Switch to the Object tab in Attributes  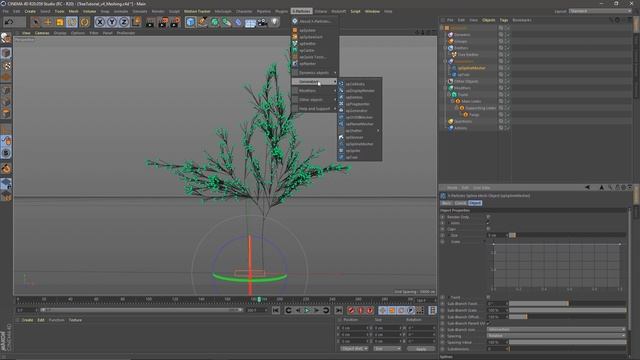tap(475, 203)
